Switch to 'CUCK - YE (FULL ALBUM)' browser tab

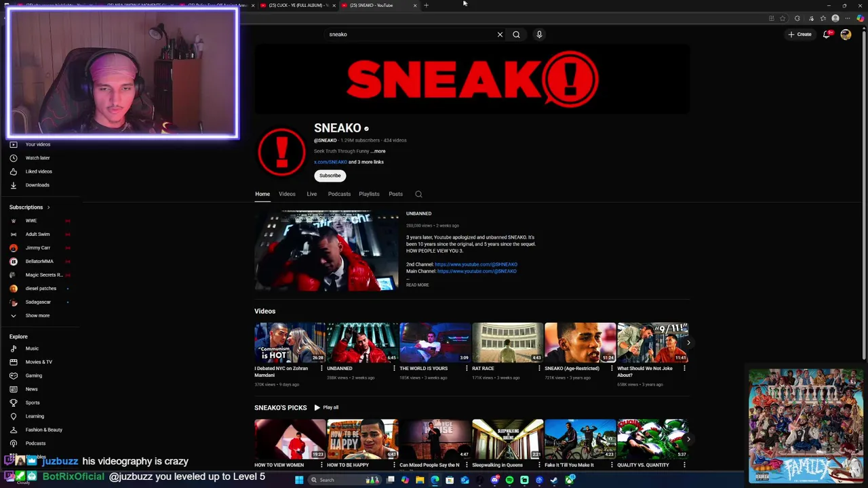297,5
